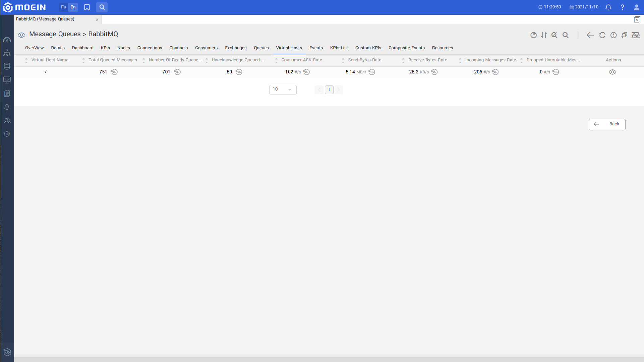Click the refresh toolbar icon
The height and width of the screenshot is (362, 644).
click(x=602, y=35)
